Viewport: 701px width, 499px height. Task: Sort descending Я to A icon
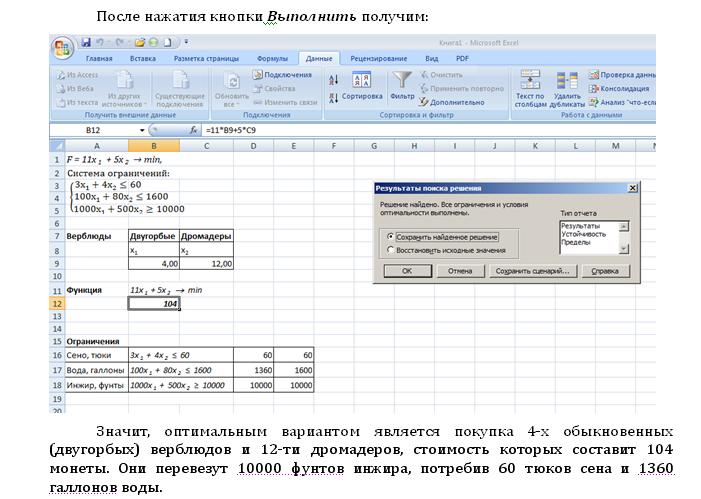(x=334, y=98)
